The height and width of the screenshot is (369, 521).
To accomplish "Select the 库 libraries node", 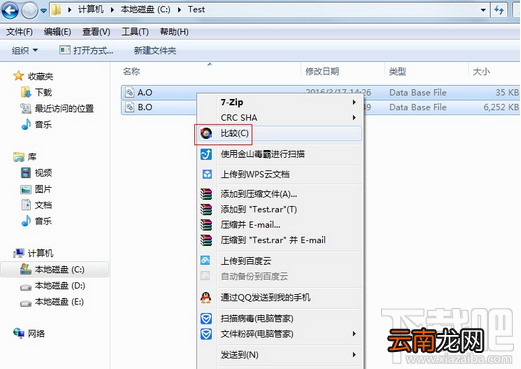I will 32,157.
